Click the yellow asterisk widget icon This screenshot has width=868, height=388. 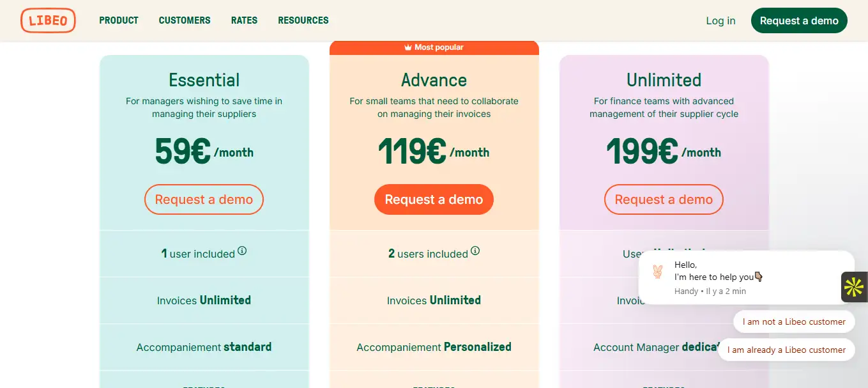click(854, 287)
